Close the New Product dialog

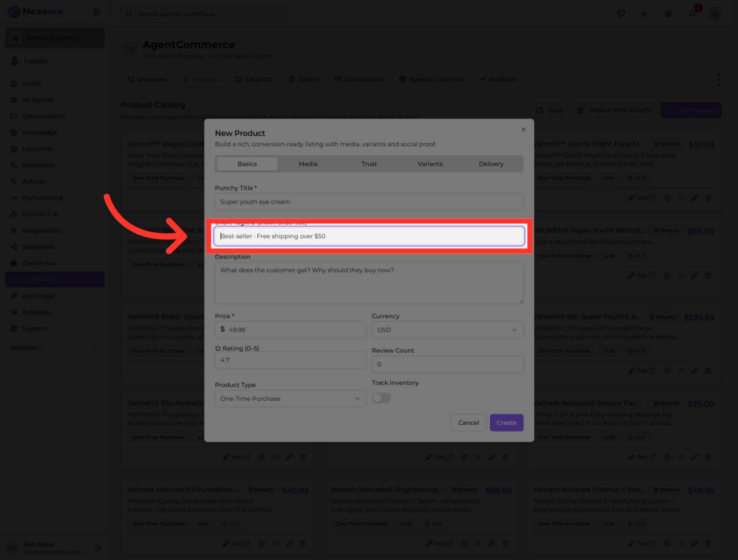coord(523,130)
